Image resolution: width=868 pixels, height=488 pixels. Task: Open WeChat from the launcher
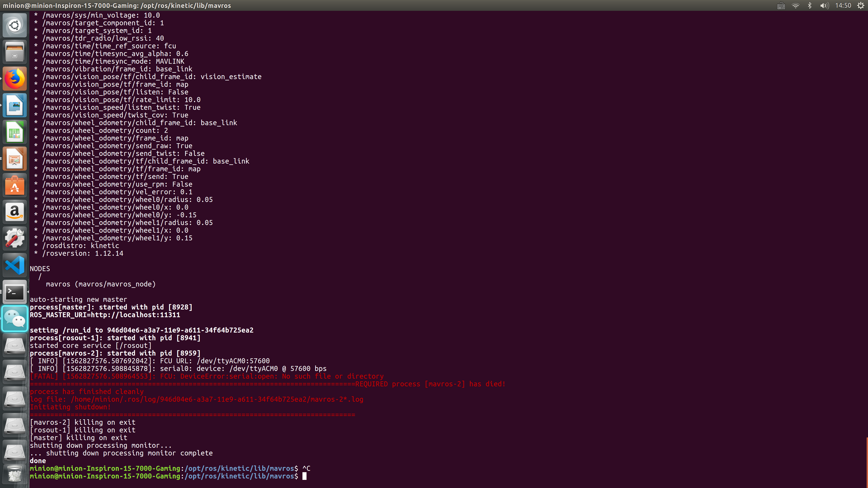click(x=14, y=318)
